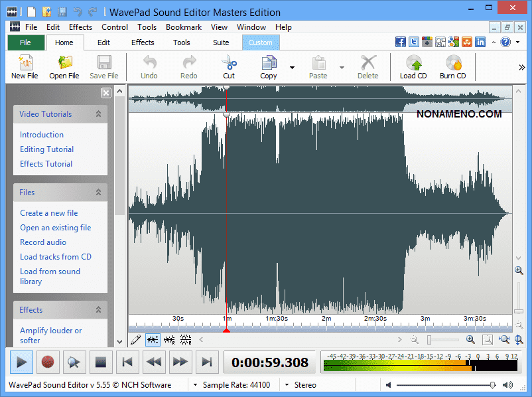The image size is (532, 397).
Task: Collapse the Video Tutorials panel
Action: click(x=99, y=114)
